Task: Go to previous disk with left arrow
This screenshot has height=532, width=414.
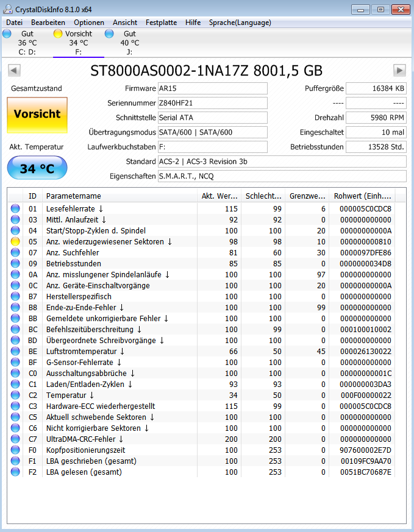Action: click(x=14, y=71)
